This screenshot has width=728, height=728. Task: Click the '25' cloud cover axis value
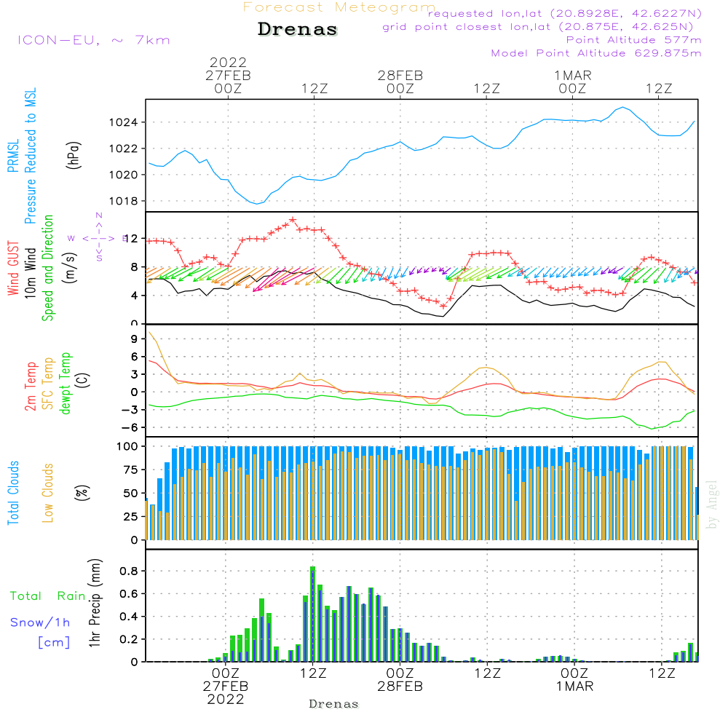point(131,517)
